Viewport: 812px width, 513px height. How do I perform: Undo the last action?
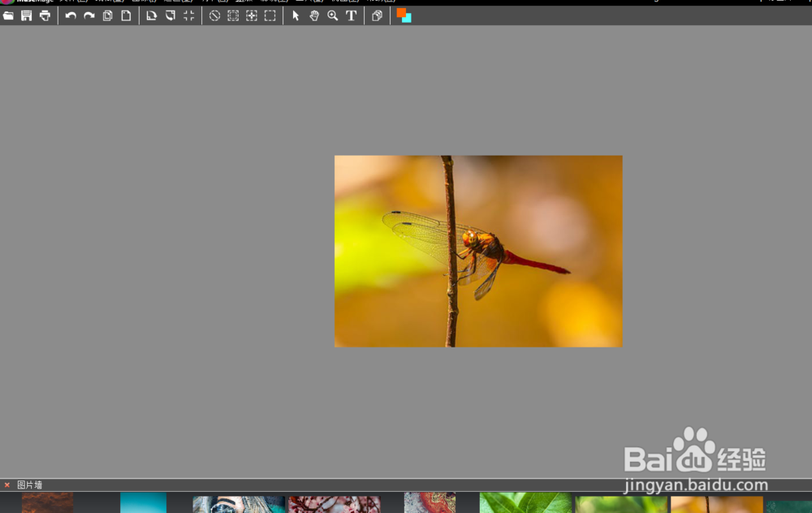(71, 15)
